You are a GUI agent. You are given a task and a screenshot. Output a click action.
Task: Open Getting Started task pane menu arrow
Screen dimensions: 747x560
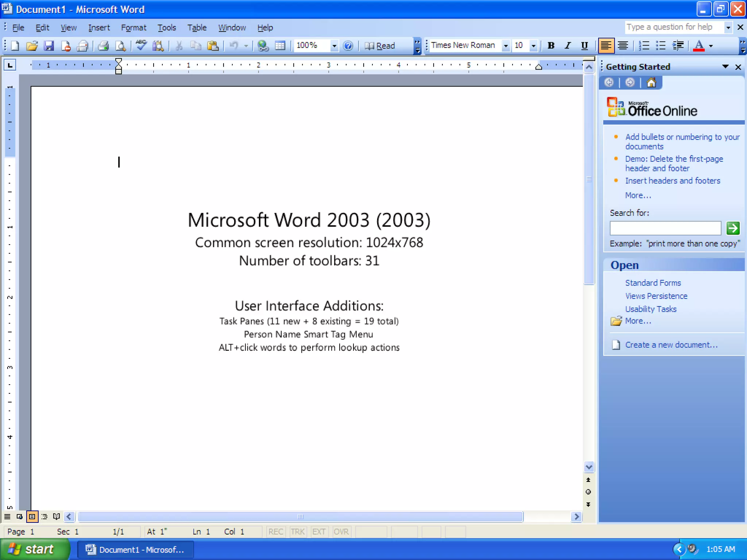click(725, 67)
